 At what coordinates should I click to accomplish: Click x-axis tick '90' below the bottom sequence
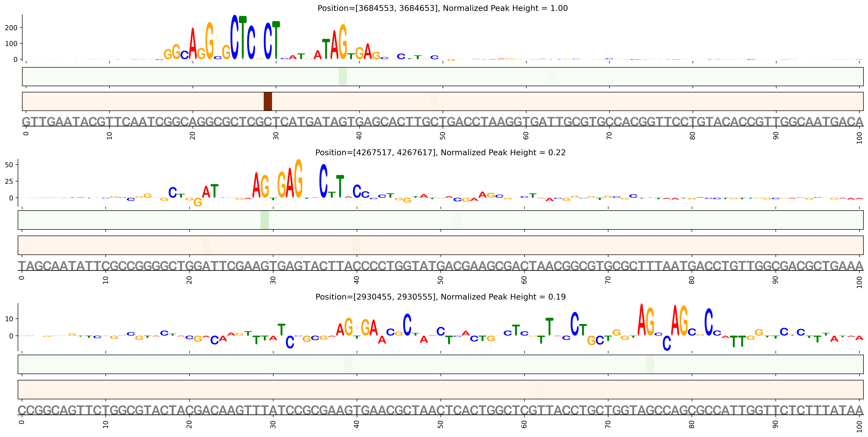tap(776, 424)
